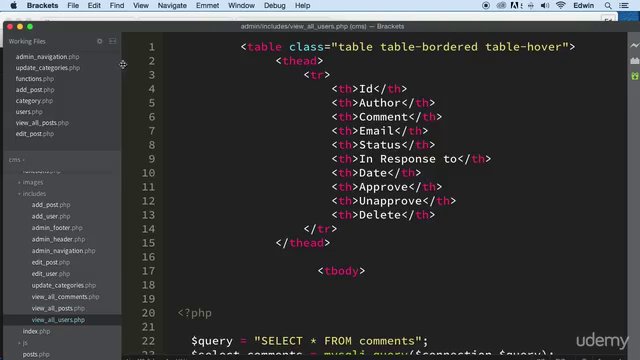Click line number 20 in the gutter
640x360 pixels.
pyautogui.click(x=149, y=313)
